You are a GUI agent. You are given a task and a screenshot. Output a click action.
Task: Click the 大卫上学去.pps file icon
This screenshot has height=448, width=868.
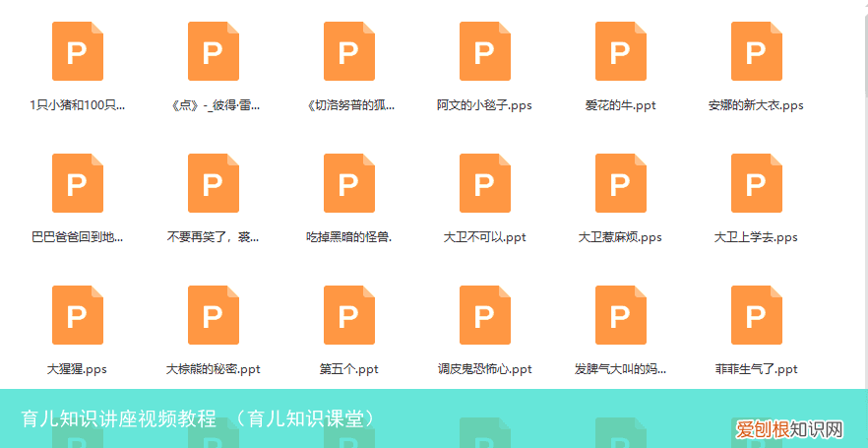(x=757, y=183)
